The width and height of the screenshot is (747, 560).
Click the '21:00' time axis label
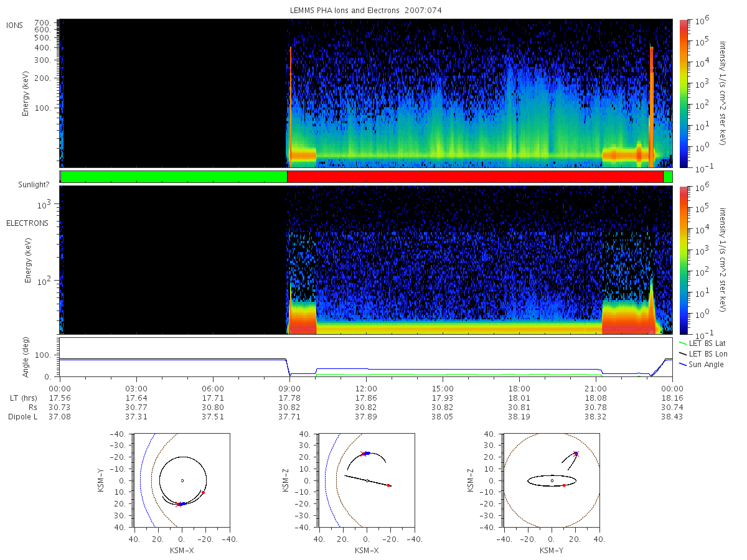(596, 388)
